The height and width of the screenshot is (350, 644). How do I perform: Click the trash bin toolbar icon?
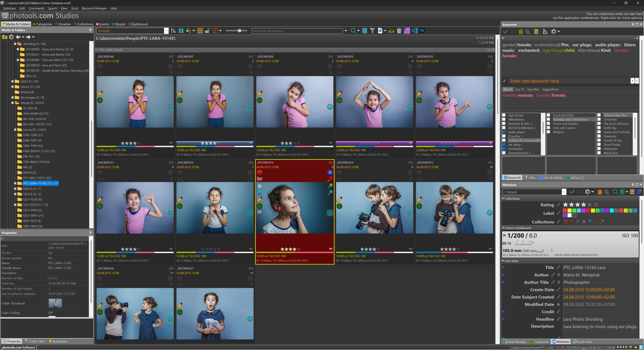coord(399,31)
